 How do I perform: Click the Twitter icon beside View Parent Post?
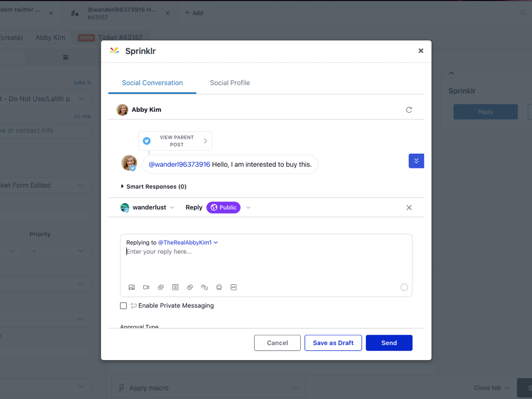147,141
